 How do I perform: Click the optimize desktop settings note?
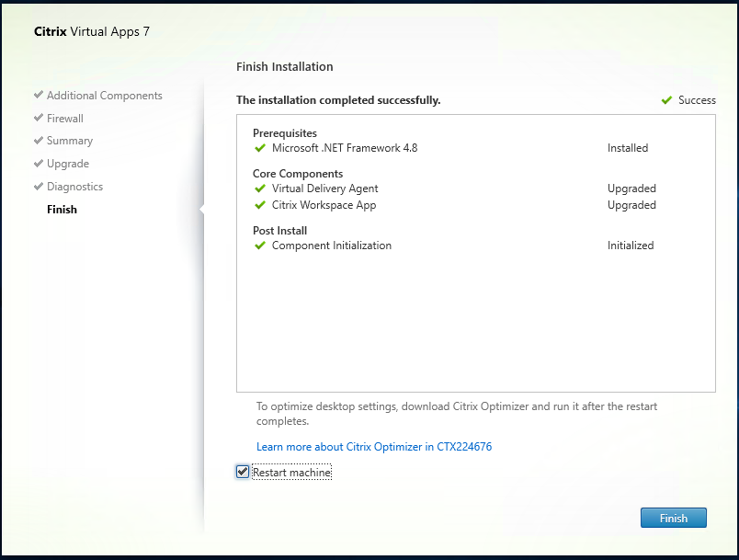click(x=457, y=414)
